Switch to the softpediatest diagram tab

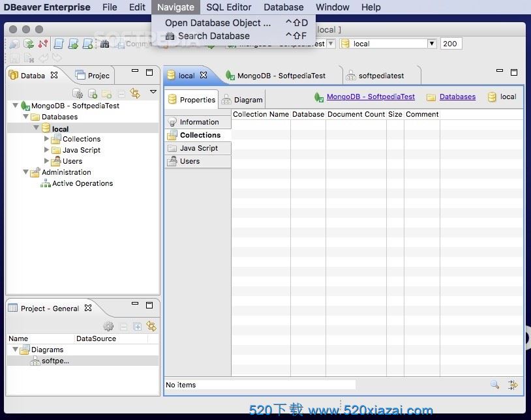381,76
